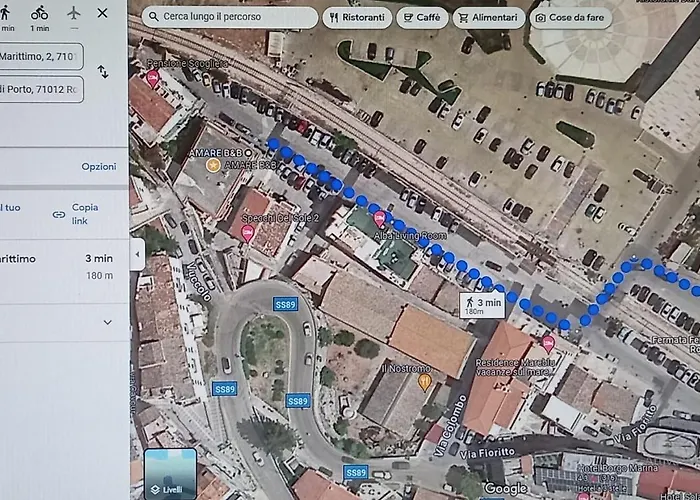
Task: Open the Il Nostromo restaurant pin
Action: (x=424, y=382)
